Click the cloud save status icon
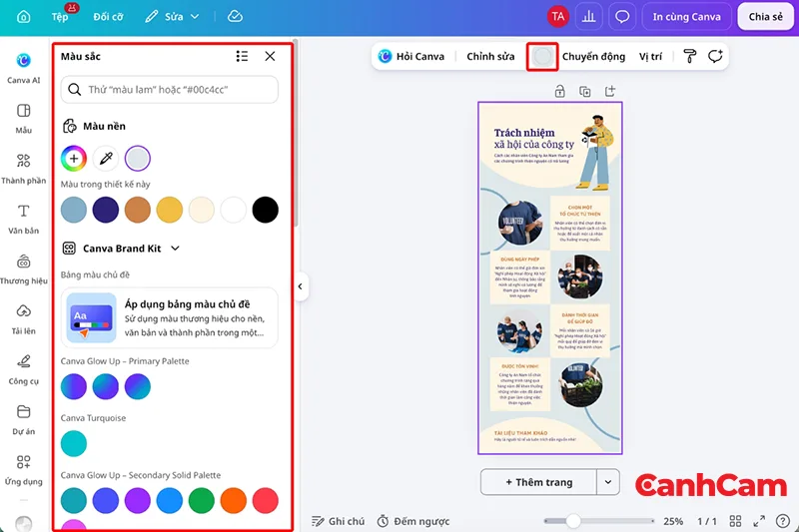The width and height of the screenshot is (799, 532). click(x=235, y=17)
